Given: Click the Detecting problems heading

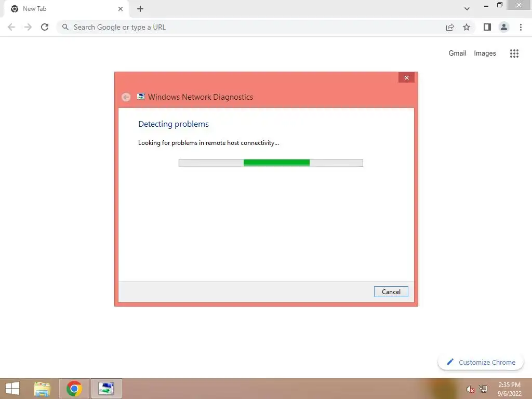Looking at the screenshot, I should [174, 124].
